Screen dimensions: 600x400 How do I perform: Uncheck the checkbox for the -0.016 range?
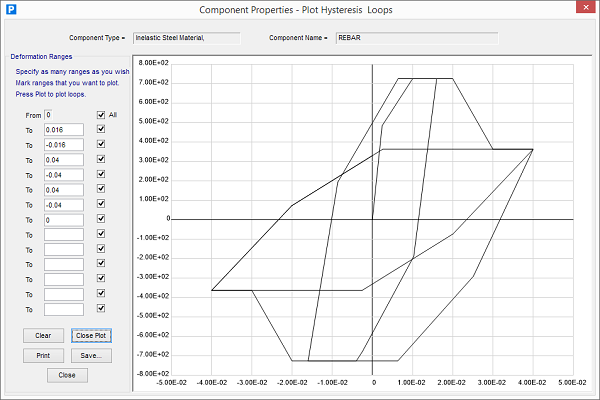click(100, 144)
